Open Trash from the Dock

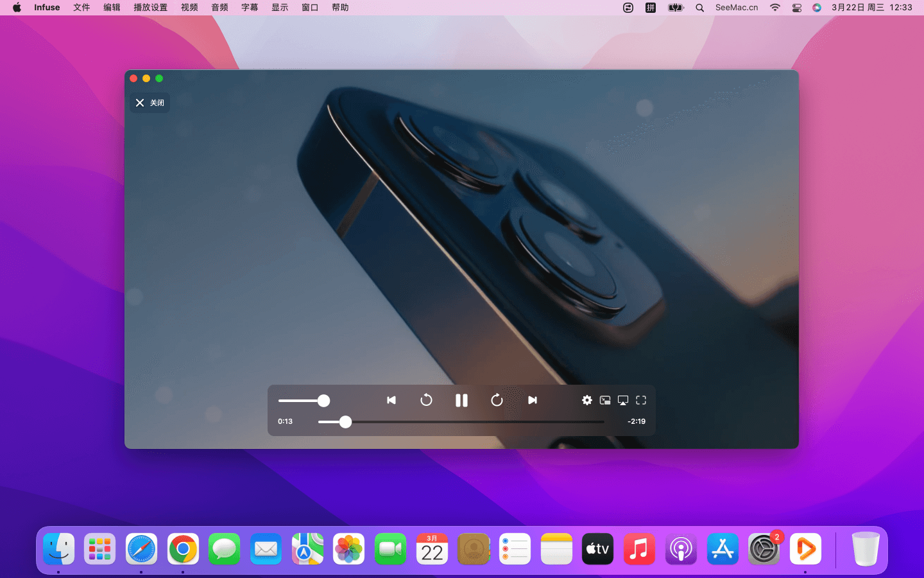tap(866, 549)
